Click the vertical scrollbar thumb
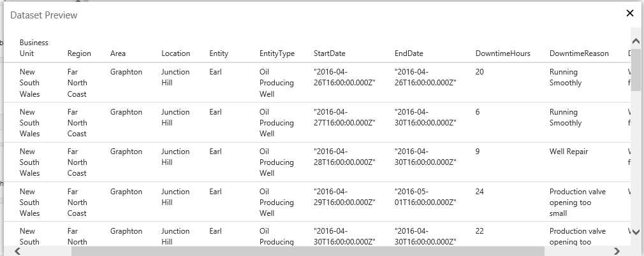 (636, 70)
